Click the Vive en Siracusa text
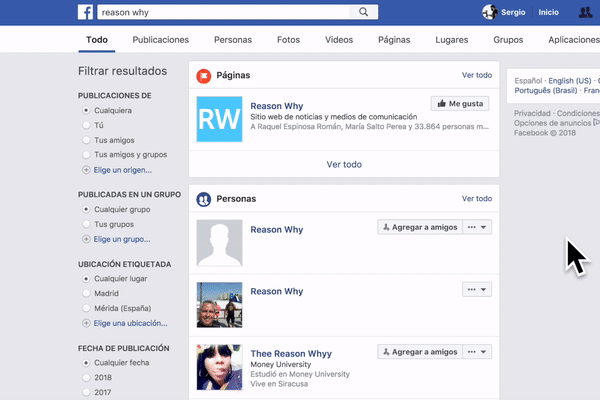 tap(279, 384)
